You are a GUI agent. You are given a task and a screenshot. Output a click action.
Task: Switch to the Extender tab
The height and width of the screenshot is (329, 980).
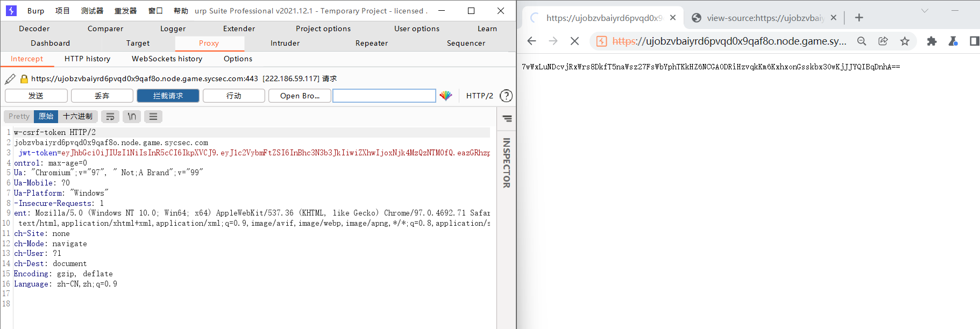[239, 28]
